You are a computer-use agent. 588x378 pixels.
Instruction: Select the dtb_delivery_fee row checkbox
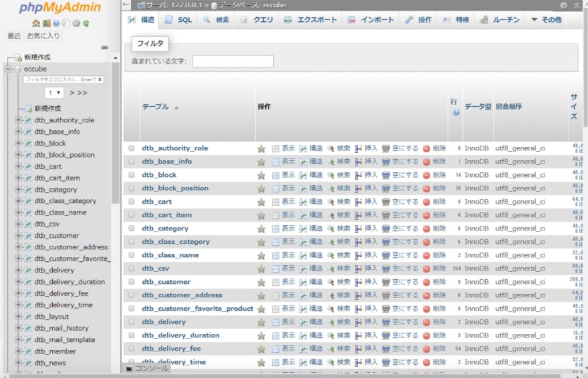tap(131, 349)
